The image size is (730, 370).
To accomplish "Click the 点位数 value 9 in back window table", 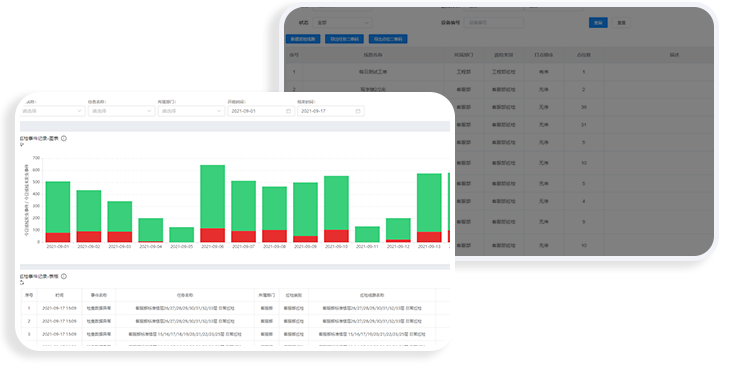I will point(583,222).
